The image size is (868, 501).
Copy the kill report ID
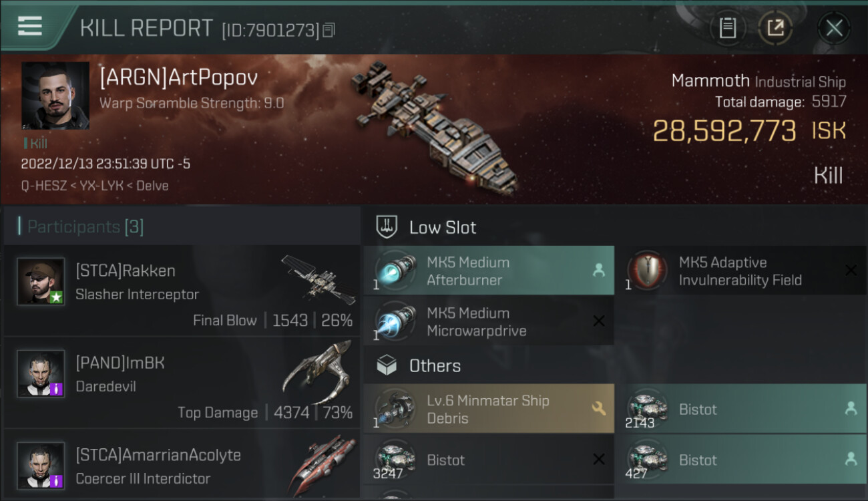click(328, 30)
